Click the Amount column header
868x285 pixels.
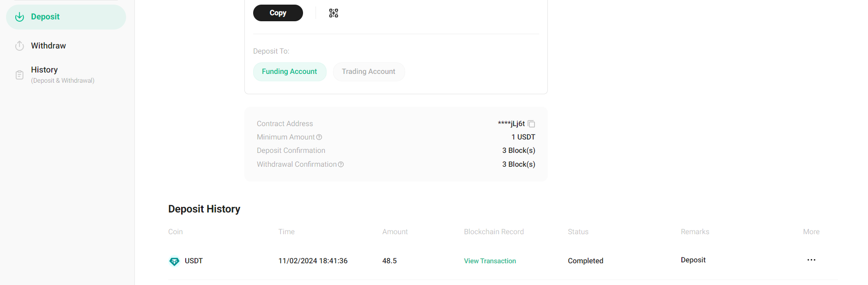point(395,232)
